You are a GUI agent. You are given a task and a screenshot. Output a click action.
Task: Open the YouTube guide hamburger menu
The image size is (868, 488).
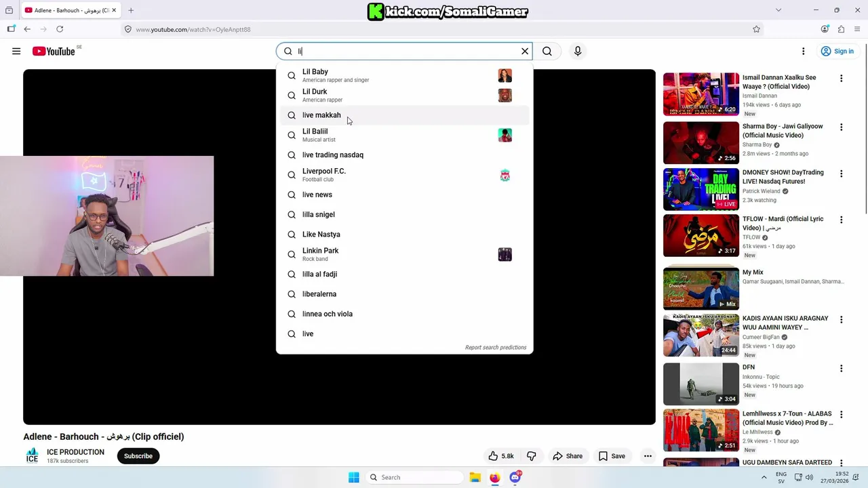pos(16,51)
